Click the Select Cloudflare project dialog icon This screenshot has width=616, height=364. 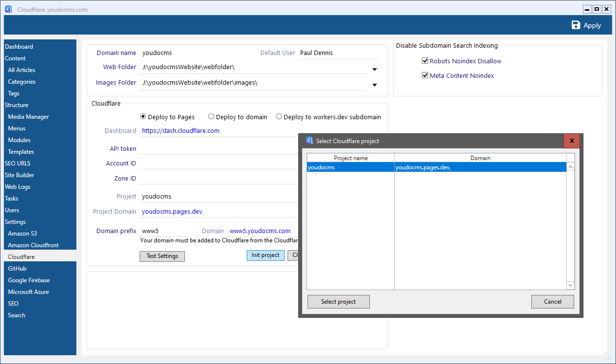[309, 141]
